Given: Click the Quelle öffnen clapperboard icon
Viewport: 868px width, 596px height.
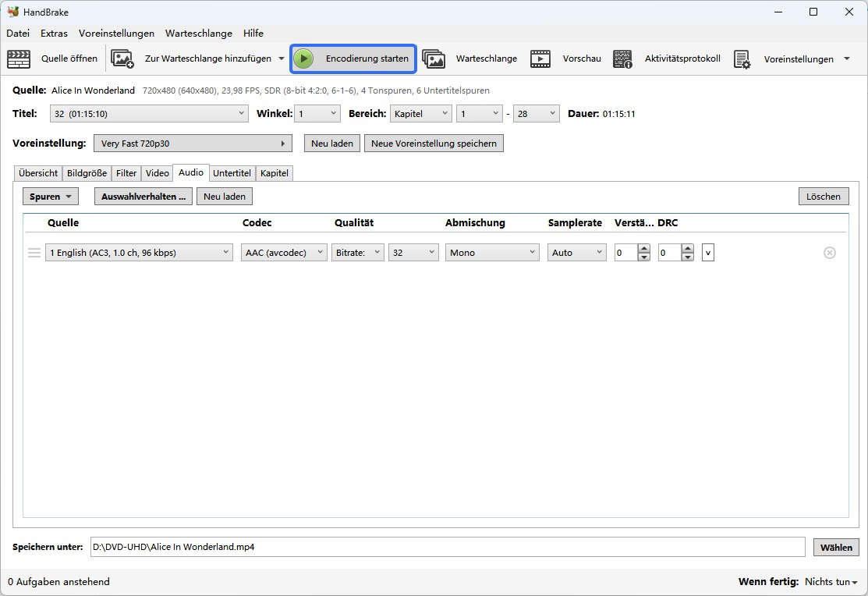Looking at the screenshot, I should pos(19,59).
